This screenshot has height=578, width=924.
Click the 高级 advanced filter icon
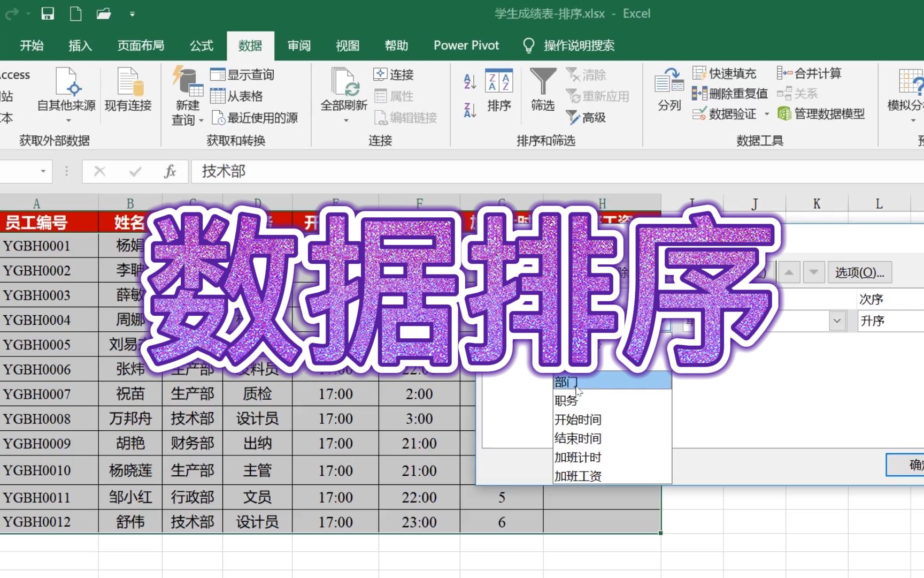586,118
